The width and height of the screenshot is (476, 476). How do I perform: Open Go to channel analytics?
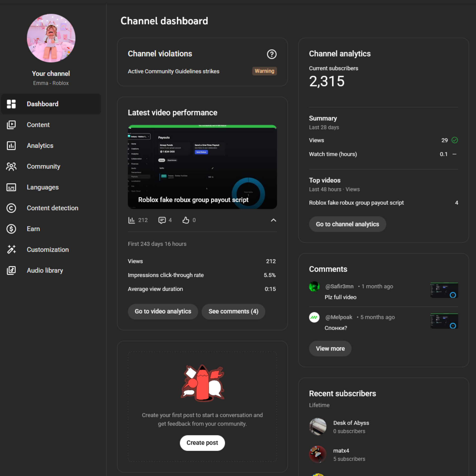coord(347,224)
